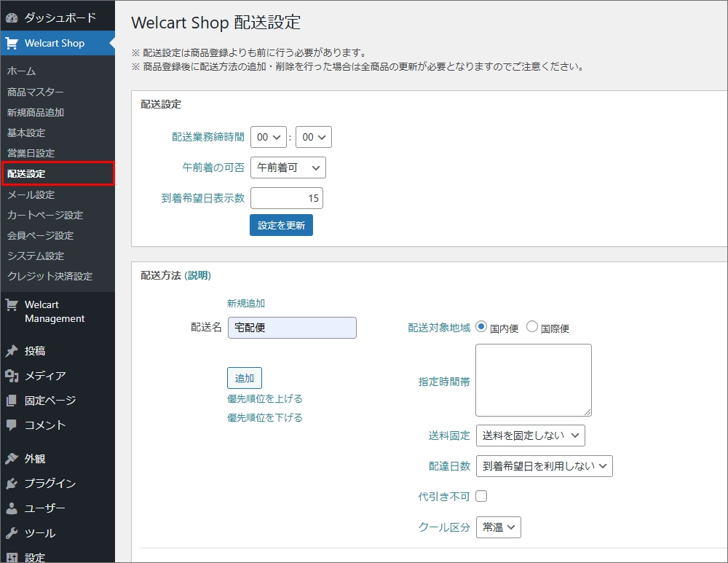Open システム設定 menu item

[x=35, y=256]
